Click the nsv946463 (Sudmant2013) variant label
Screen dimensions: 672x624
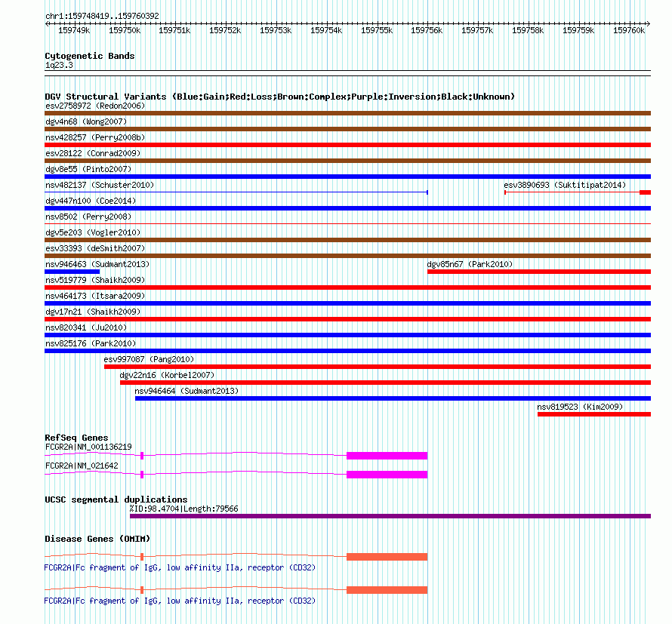97,264
